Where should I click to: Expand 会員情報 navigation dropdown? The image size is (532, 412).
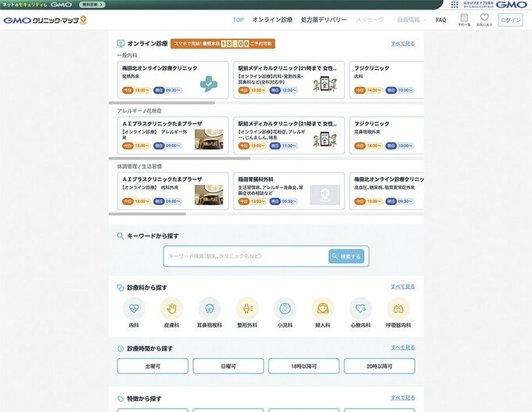[x=412, y=20]
